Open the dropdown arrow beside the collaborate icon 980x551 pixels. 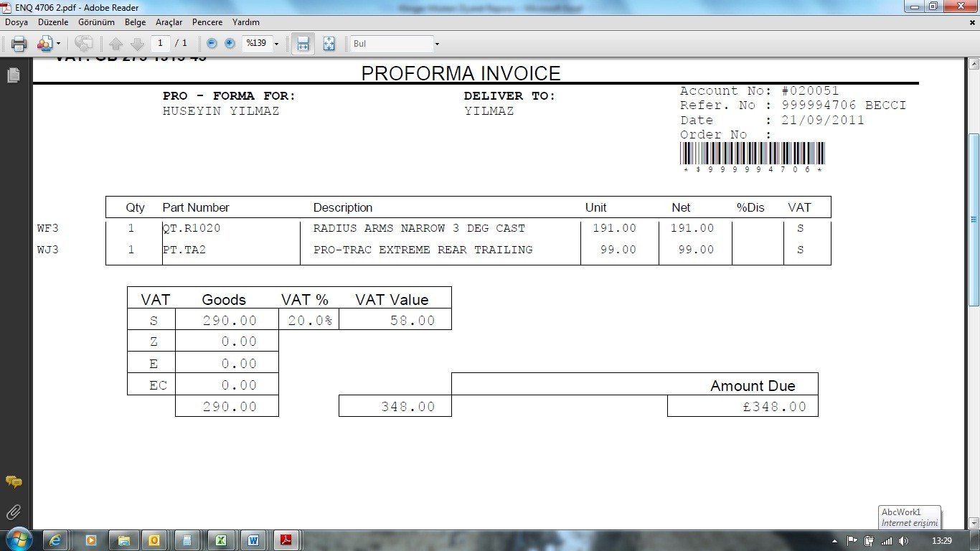(59, 44)
